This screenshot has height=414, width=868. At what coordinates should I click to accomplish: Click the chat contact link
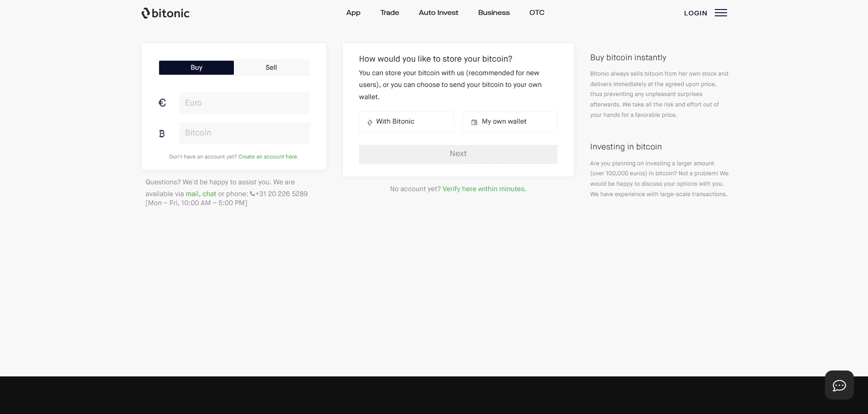point(209,194)
